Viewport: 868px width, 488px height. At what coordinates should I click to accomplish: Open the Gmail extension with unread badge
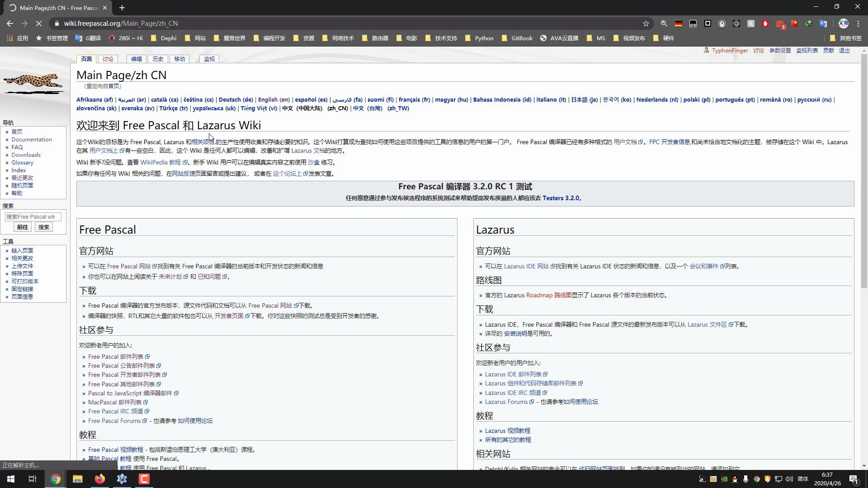click(x=780, y=24)
